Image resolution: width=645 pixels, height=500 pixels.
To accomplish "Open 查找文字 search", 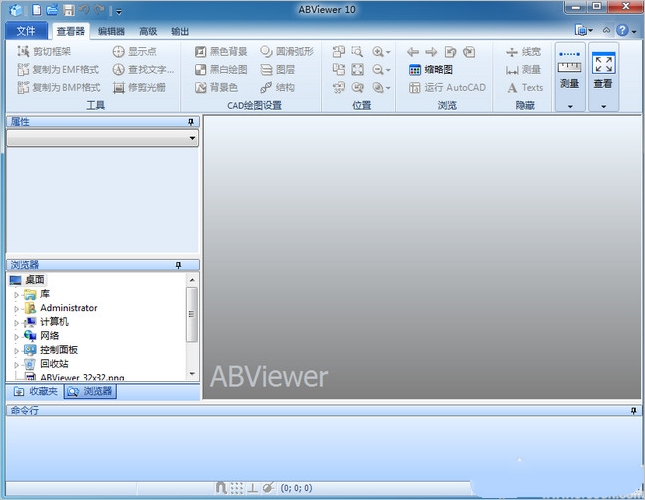I will 143,69.
